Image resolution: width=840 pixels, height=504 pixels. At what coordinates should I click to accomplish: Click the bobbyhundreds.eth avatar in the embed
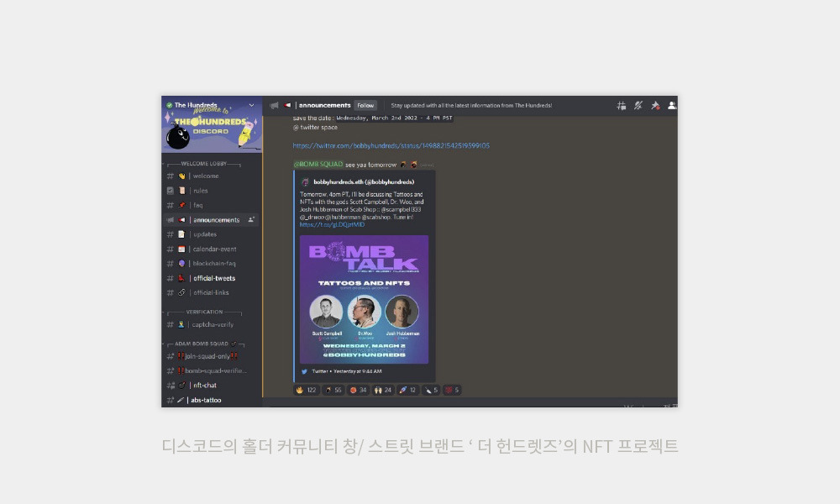tap(306, 182)
